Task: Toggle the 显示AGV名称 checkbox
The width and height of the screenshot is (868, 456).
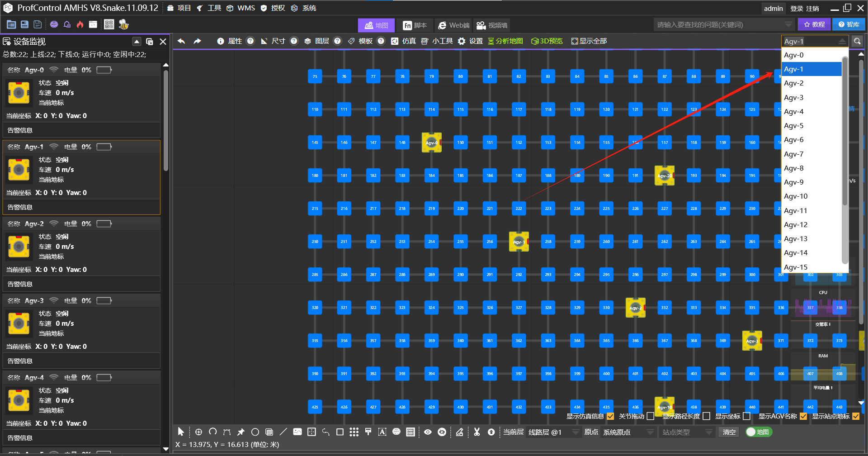Action: pos(803,416)
